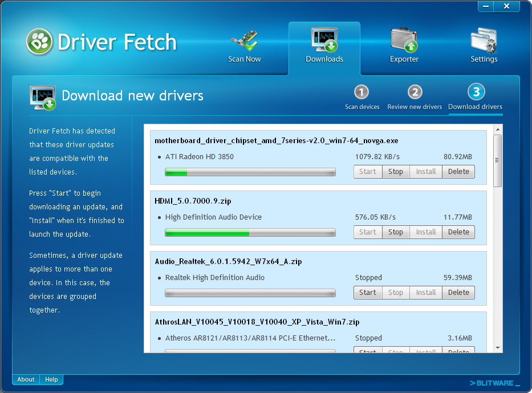Stop the ATI Radeon HD 3850 download
532x393 pixels.
coord(396,172)
